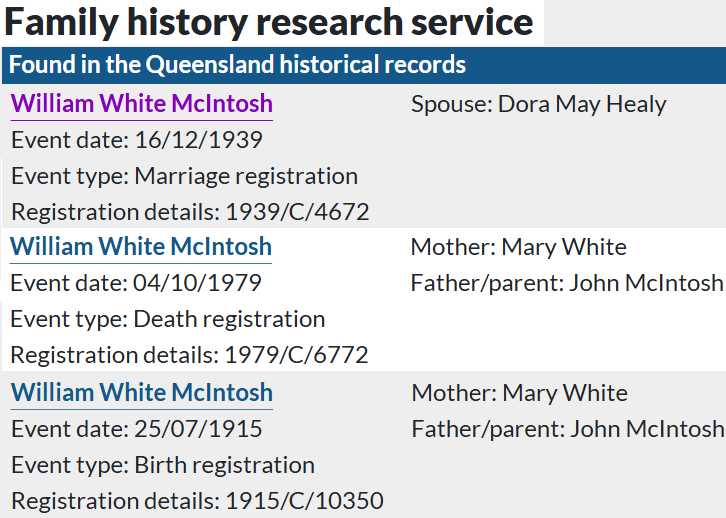This screenshot has width=726, height=518.
Task: Select registration details 1939/C/4672
Action: [x=297, y=212]
